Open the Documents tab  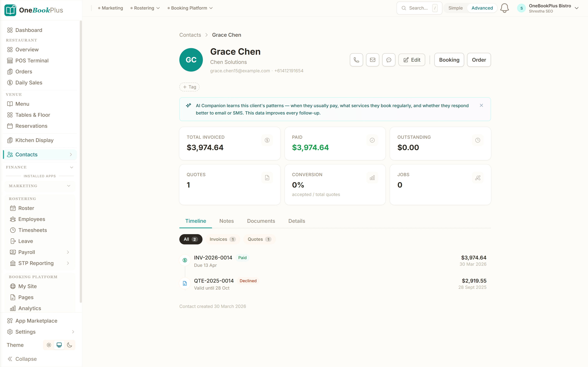tap(261, 221)
